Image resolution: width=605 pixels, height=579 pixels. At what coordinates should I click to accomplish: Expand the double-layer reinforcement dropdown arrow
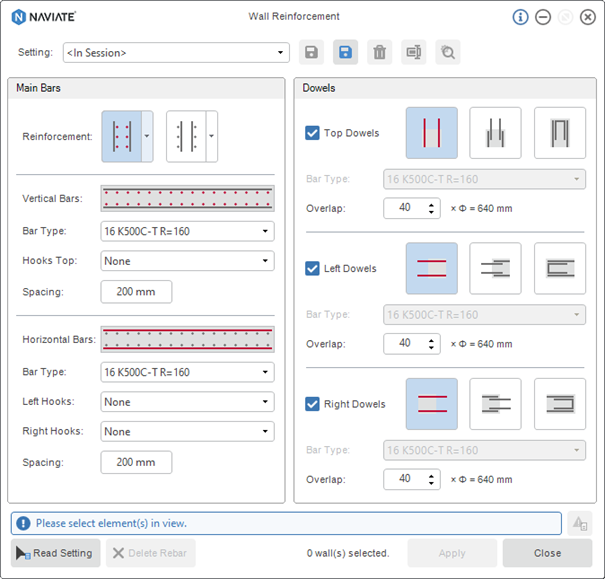(147, 136)
